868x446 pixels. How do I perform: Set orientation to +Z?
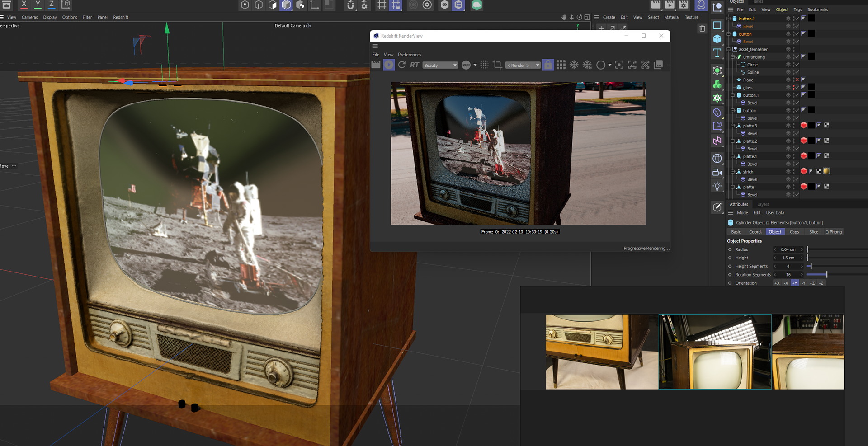coord(812,283)
